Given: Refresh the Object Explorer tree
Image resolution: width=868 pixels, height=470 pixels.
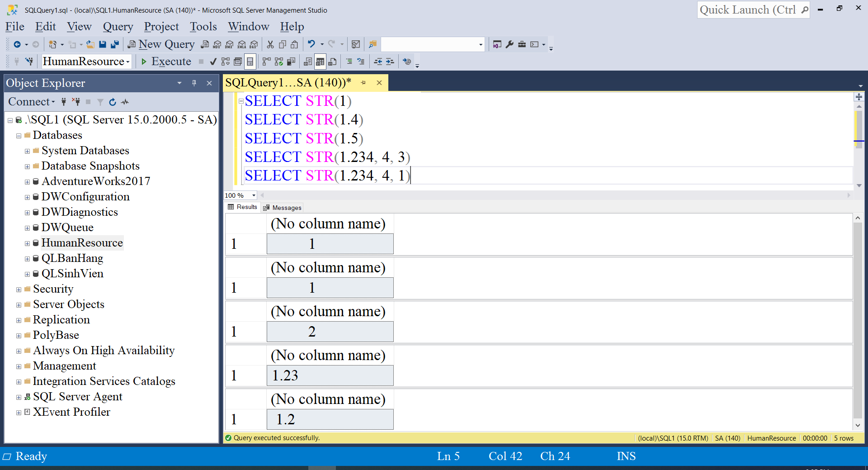Looking at the screenshot, I should pos(113,102).
